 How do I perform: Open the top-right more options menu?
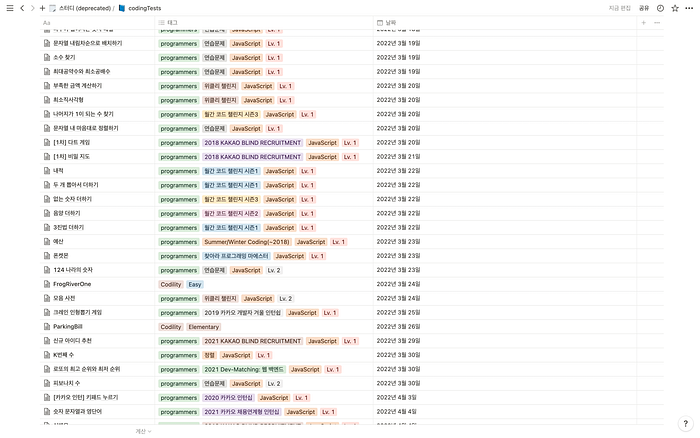[x=689, y=8]
